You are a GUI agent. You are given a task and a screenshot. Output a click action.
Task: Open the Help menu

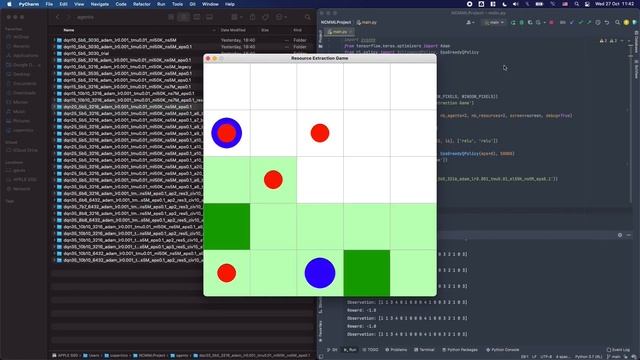click(x=230, y=4)
